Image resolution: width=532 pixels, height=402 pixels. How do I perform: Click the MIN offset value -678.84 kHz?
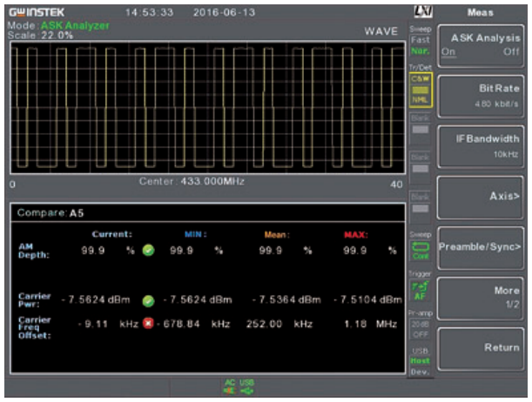pyautogui.click(x=194, y=324)
